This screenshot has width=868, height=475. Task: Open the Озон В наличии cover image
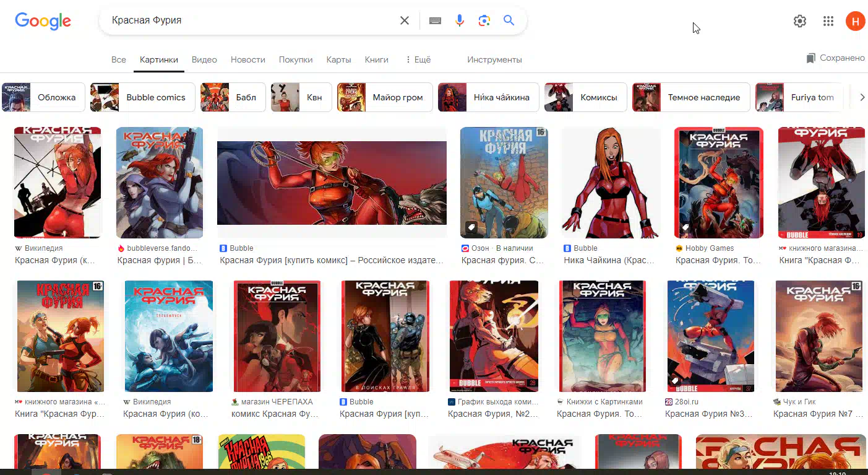pos(504,183)
